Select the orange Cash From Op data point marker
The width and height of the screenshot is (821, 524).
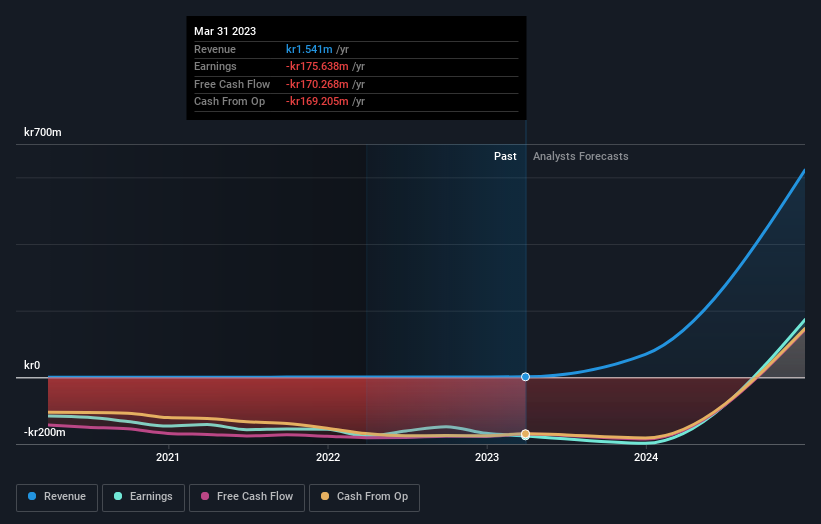pos(525,434)
